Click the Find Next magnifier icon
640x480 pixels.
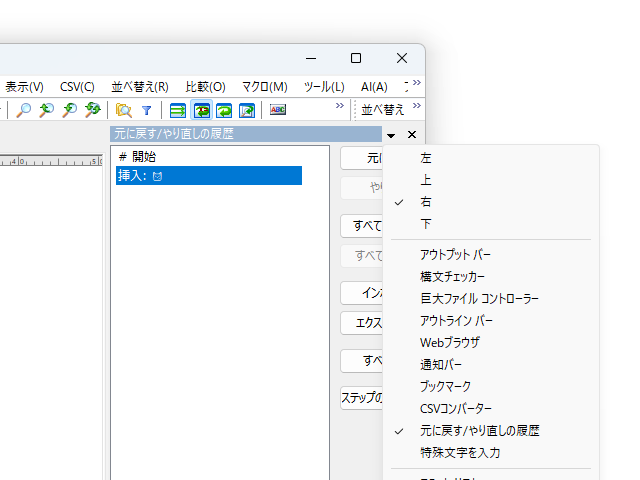70,110
